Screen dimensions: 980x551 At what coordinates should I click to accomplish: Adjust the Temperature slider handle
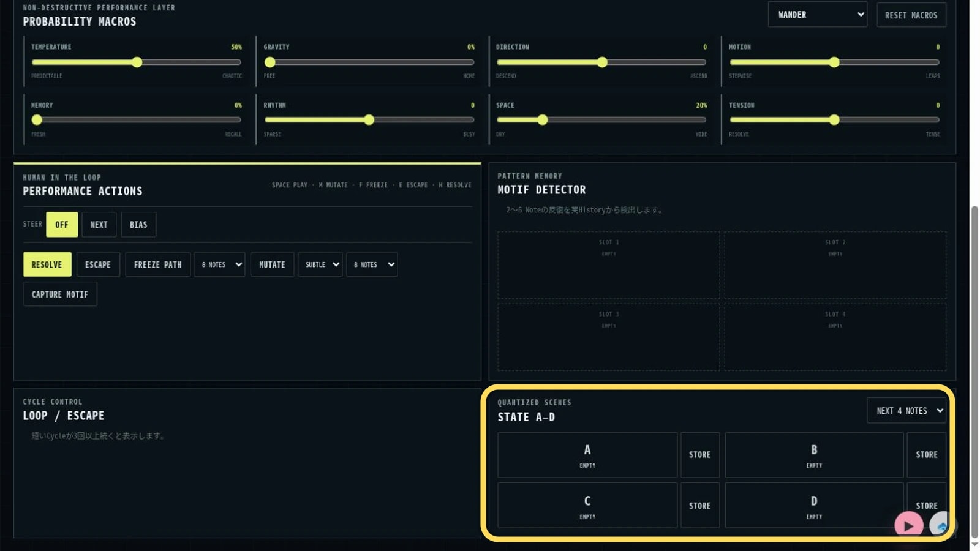(x=137, y=62)
